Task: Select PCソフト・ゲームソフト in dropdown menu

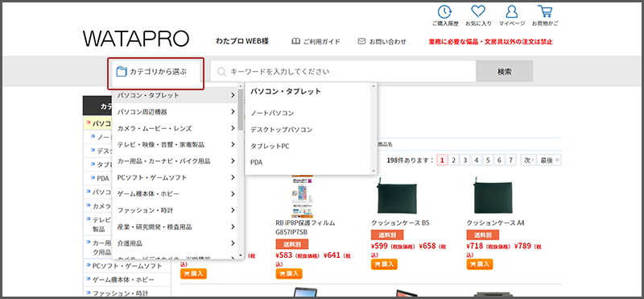Action: point(152,177)
